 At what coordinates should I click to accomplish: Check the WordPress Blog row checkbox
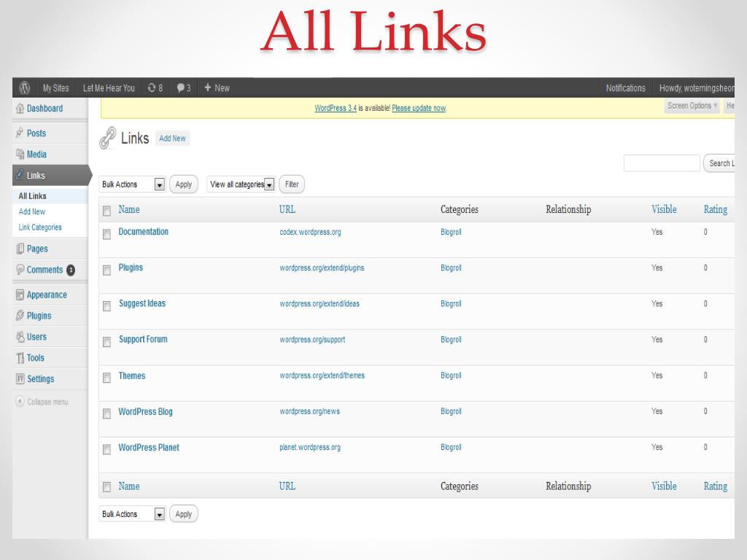coord(107,413)
